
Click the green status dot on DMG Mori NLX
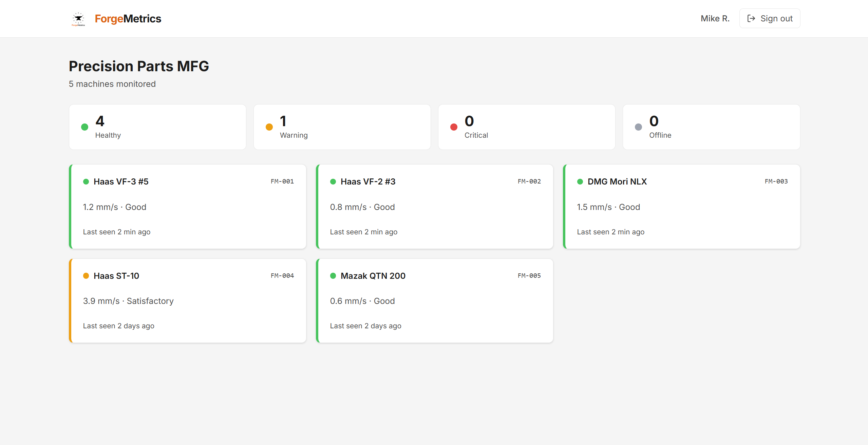(x=580, y=181)
